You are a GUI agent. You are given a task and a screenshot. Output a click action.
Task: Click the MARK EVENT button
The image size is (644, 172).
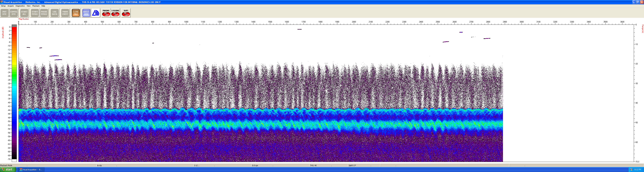pos(65,13)
